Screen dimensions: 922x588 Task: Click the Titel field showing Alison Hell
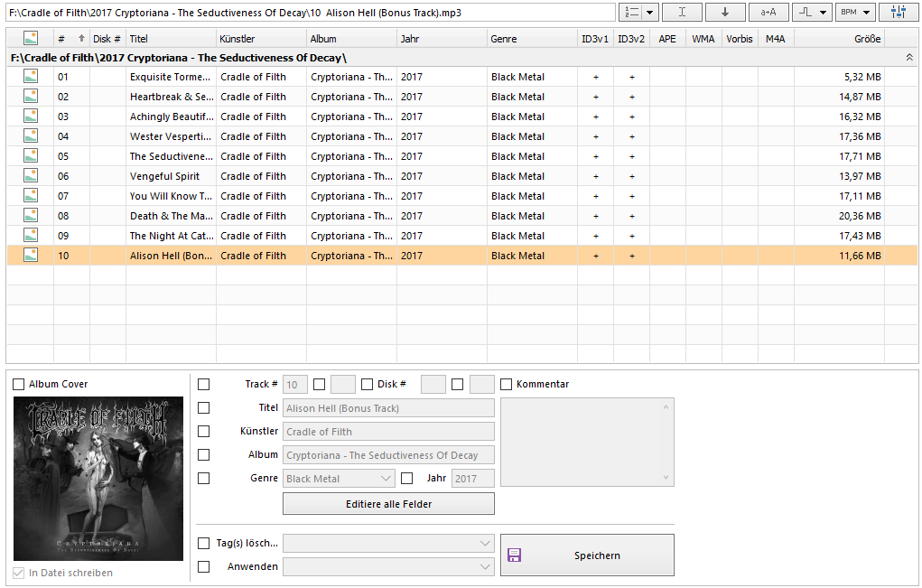pyautogui.click(x=388, y=407)
